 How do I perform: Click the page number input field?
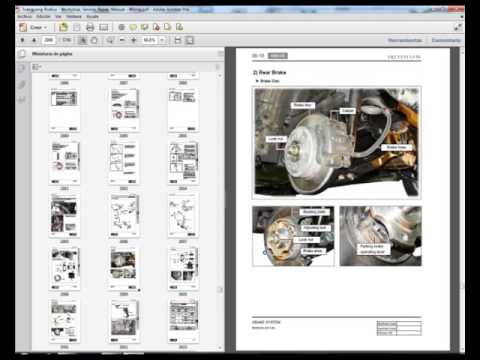point(49,40)
